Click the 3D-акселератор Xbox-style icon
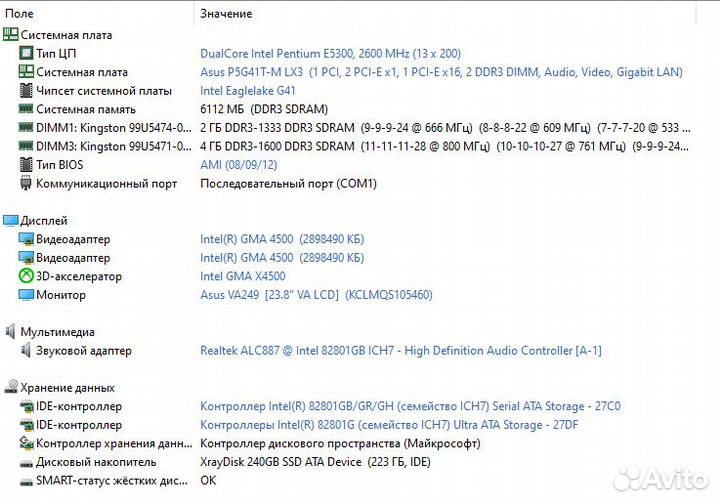The height and width of the screenshot is (504, 720). point(26,276)
